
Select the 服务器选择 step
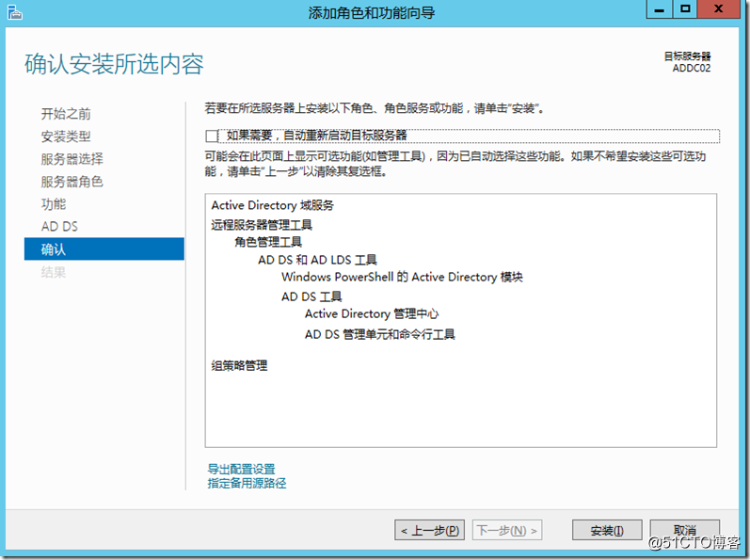click(x=72, y=159)
